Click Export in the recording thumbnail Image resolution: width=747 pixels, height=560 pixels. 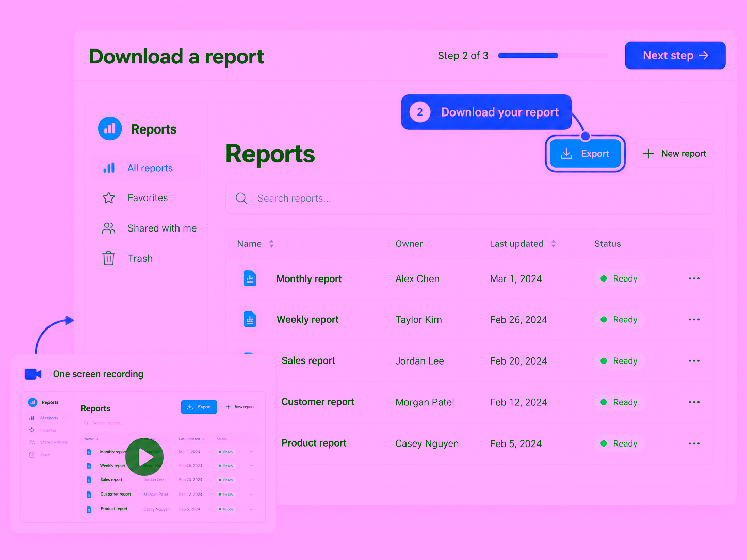pos(199,407)
